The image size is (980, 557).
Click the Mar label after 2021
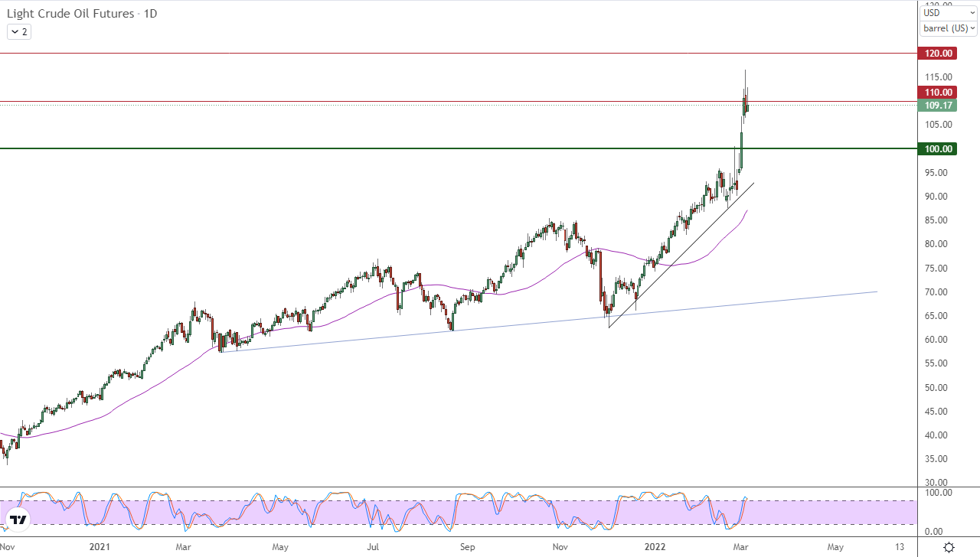click(184, 547)
